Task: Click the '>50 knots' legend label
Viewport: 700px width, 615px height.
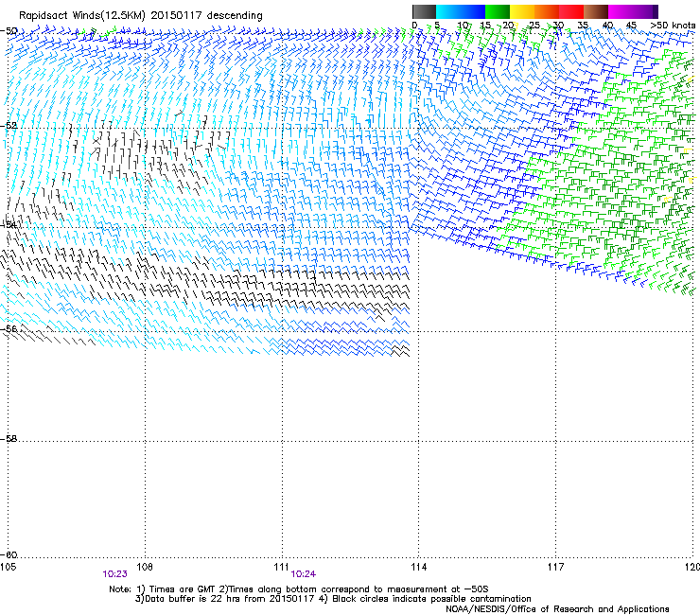Action: point(673,26)
